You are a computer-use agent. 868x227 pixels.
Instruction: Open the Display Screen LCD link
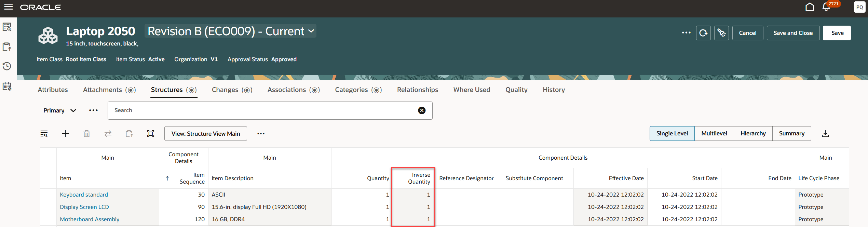[x=84, y=207]
